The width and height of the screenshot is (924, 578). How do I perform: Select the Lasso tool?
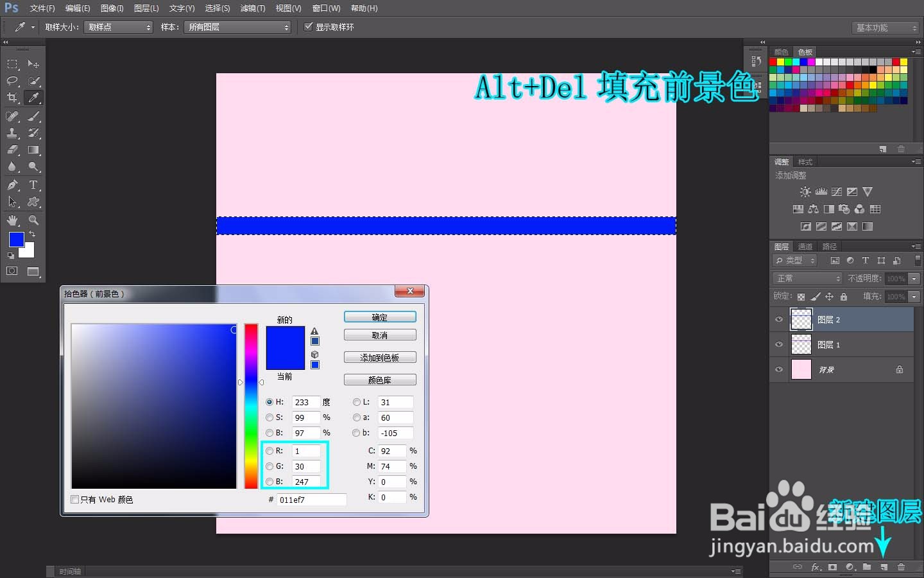(12, 81)
